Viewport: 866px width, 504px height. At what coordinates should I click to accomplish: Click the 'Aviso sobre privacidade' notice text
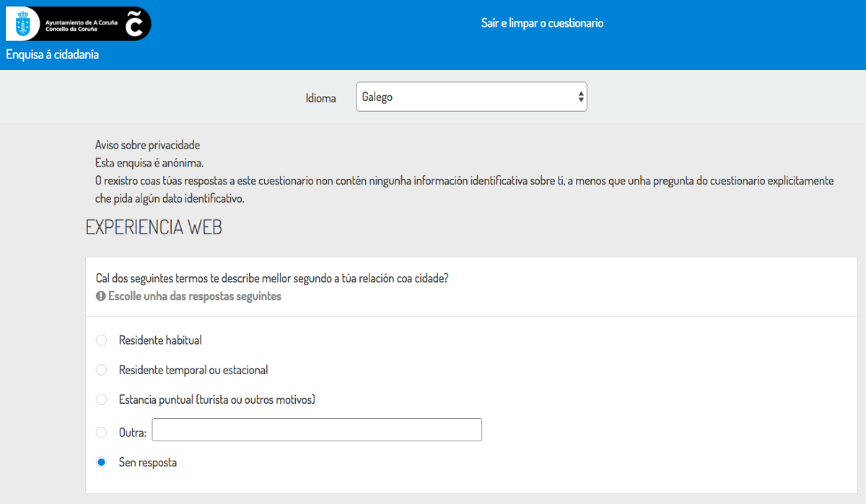point(147,146)
